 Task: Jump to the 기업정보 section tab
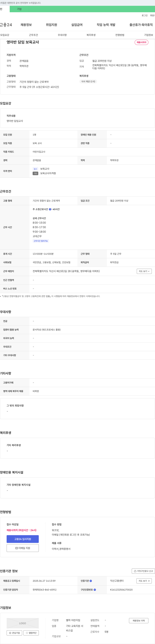coord(149,35)
